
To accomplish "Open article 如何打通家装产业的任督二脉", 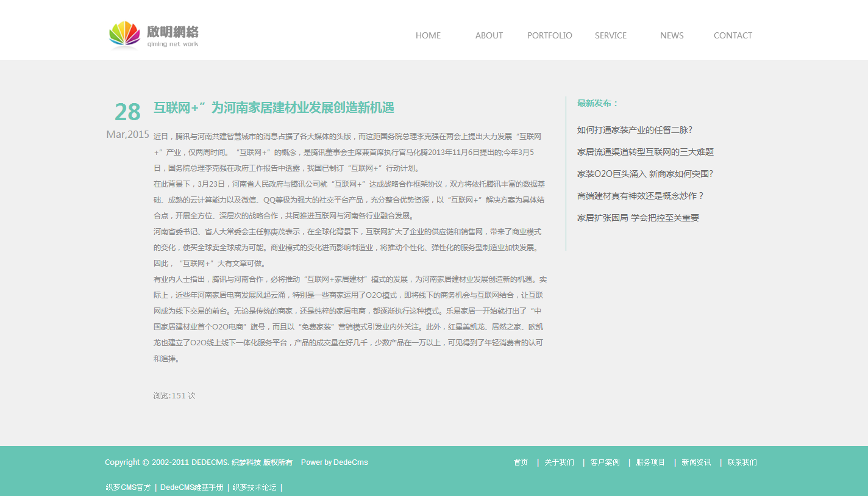I will tap(635, 130).
